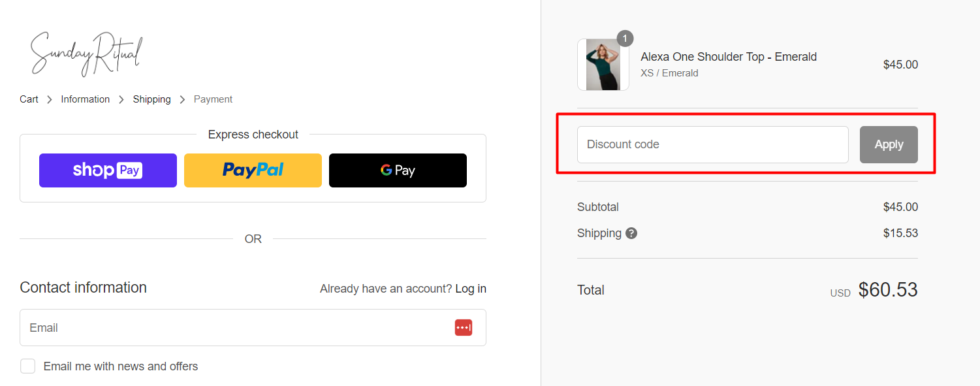
Task: Click the quantity badge on product image
Action: 625,38
